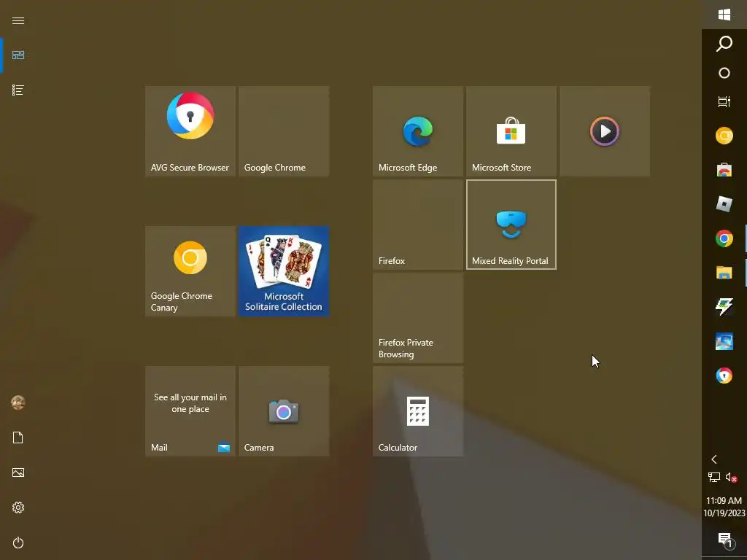Expand the Start menu hamburger navigation

pos(18,21)
